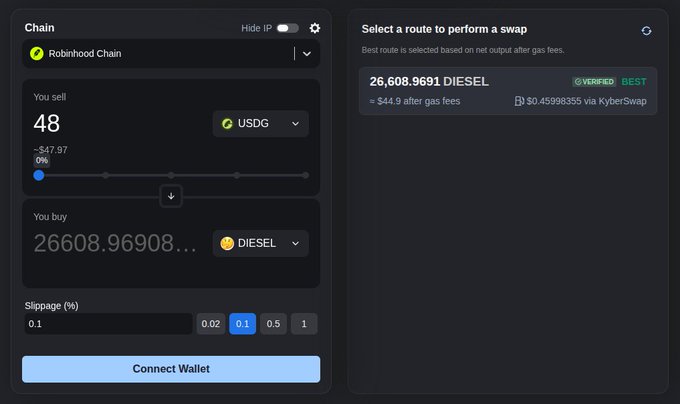This screenshot has width=680, height=404.
Task: Open the settings gear icon
Action: click(x=315, y=28)
